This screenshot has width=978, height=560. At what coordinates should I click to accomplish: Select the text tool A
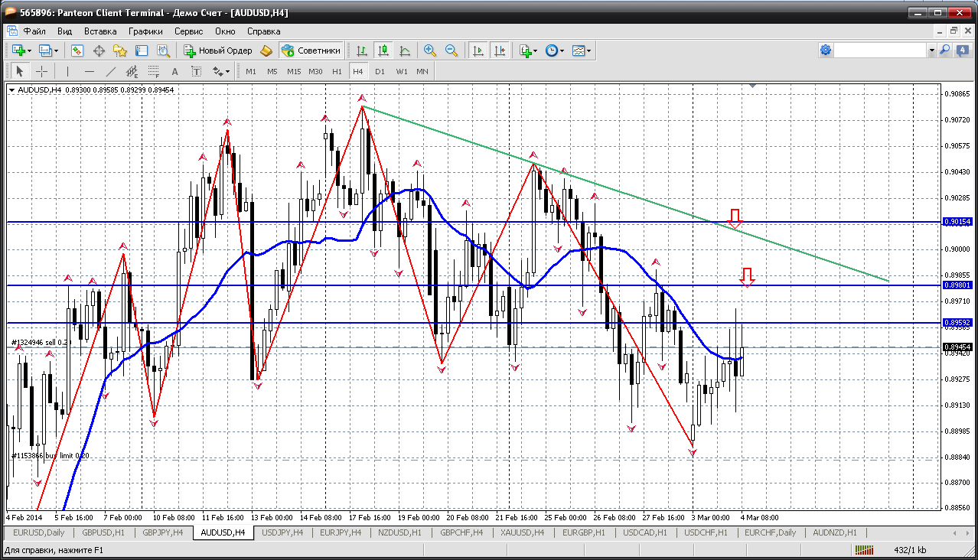pyautogui.click(x=175, y=71)
